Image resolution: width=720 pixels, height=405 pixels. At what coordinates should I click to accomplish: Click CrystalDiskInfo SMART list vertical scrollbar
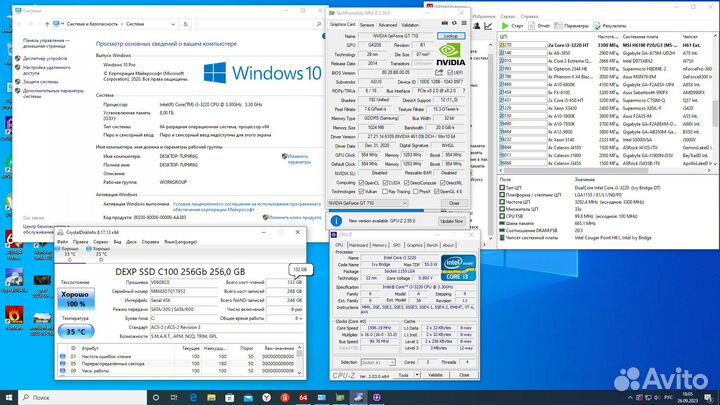pos(299,360)
